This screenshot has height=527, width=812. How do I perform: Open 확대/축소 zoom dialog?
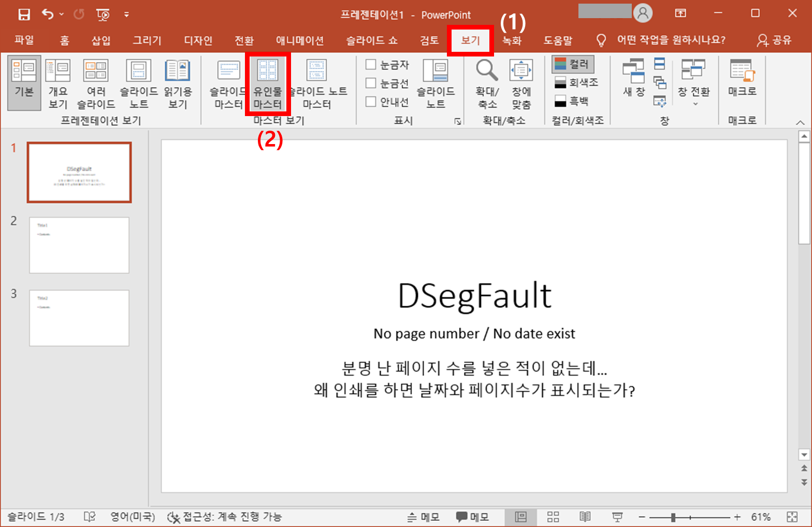(x=487, y=83)
